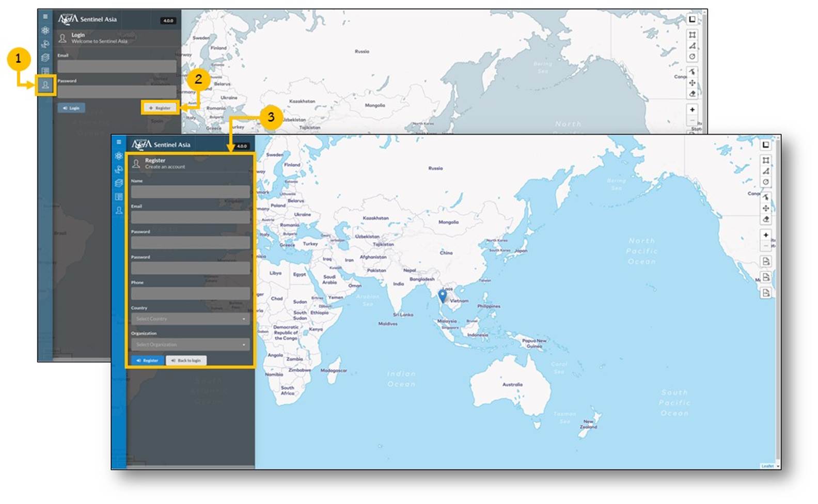The width and height of the screenshot is (818, 504).
Task: Choose the four-arrow move tool in the Register window toolbar
Action: pyautogui.click(x=766, y=208)
